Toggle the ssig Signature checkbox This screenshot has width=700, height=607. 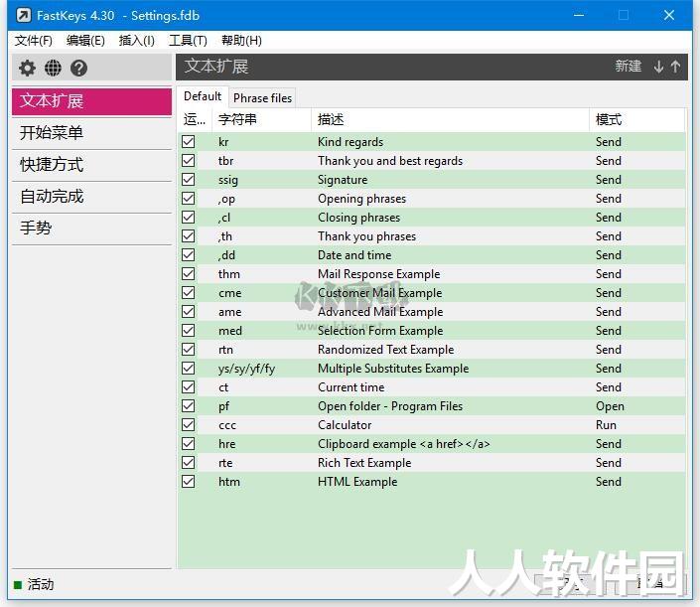[x=189, y=180]
